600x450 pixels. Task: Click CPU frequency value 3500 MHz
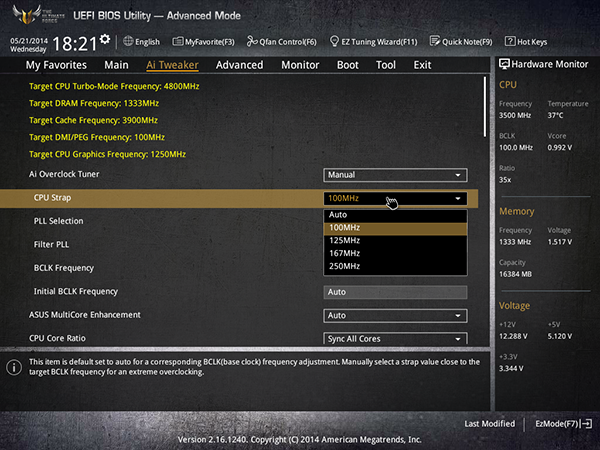515,115
